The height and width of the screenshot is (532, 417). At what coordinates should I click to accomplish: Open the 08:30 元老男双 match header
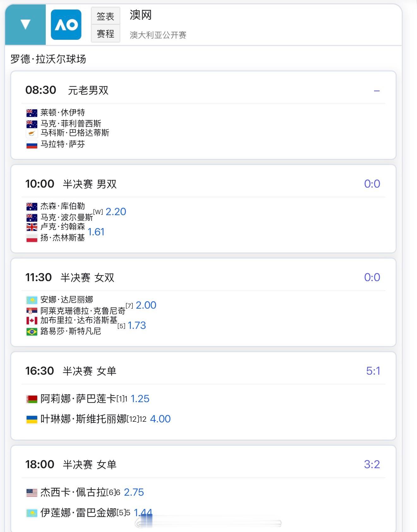pyautogui.click(x=67, y=90)
